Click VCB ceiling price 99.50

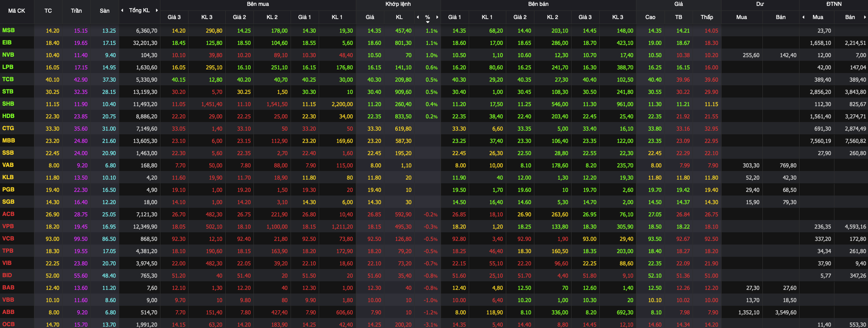(81, 239)
